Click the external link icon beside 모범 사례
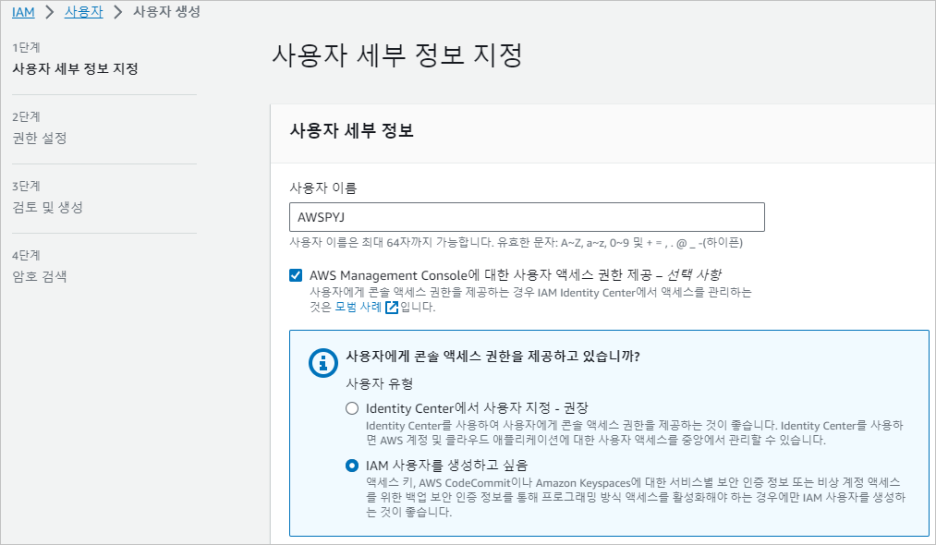936x545 pixels. point(392,307)
